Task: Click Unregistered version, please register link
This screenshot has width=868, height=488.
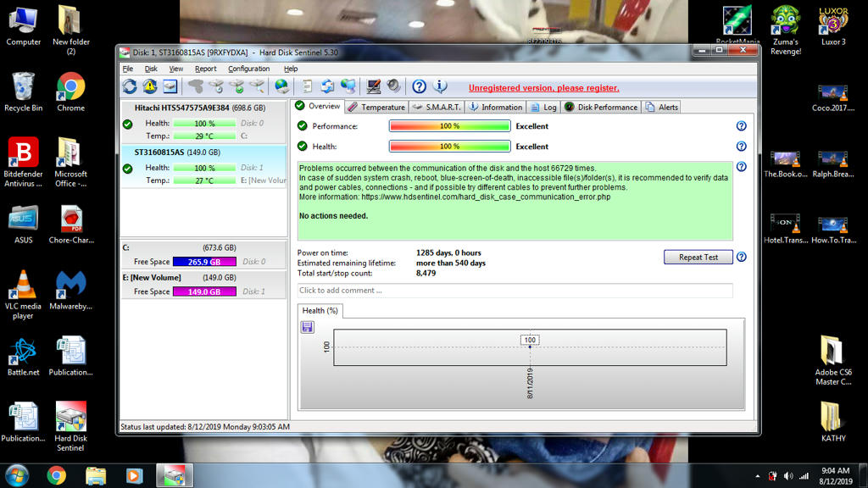Action: 543,88
